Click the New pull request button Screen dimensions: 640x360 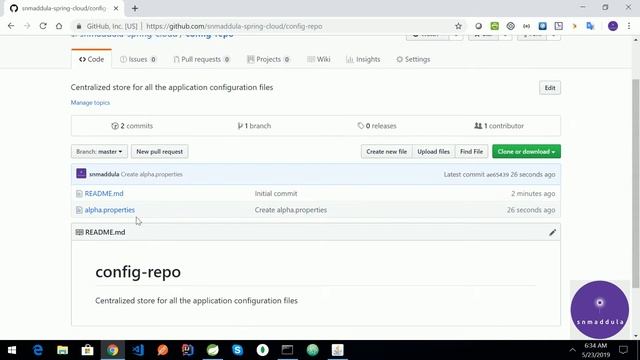160,151
